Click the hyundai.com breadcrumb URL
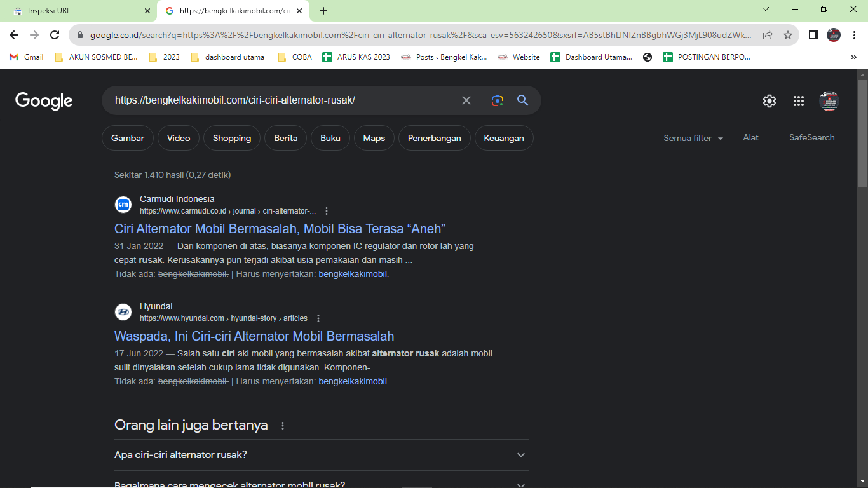Screen dimensions: 868x488 pos(224,318)
